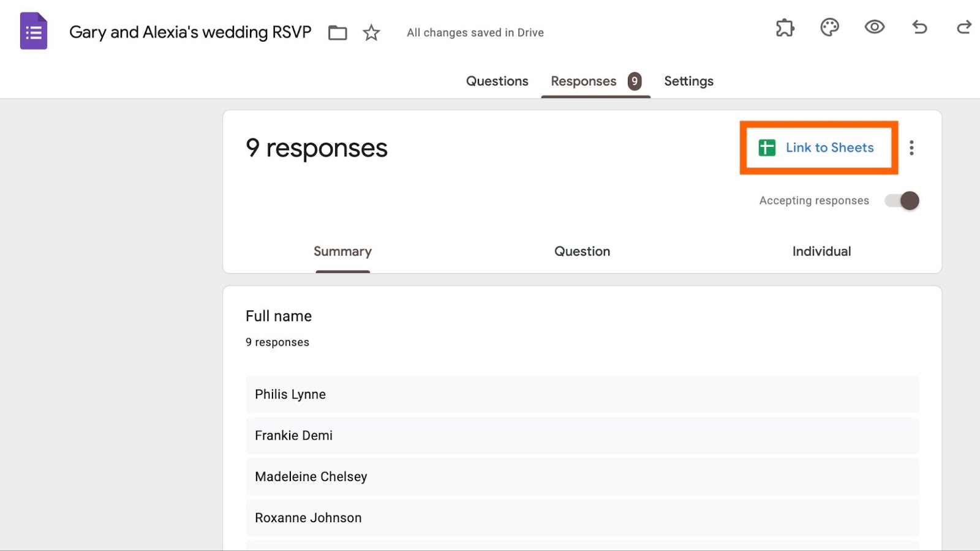Open the three-dot more options menu
This screenshot has width=980, height=551.
(911, 148)
